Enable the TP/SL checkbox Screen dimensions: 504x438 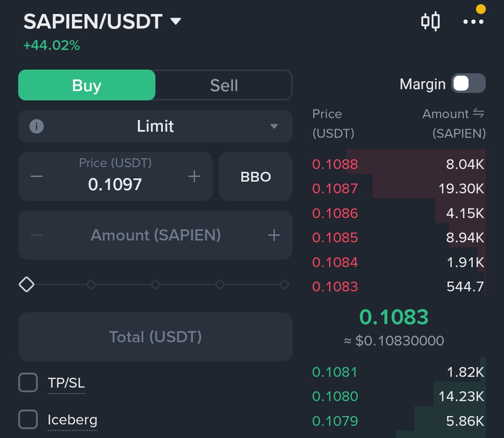tap(28, 383)
